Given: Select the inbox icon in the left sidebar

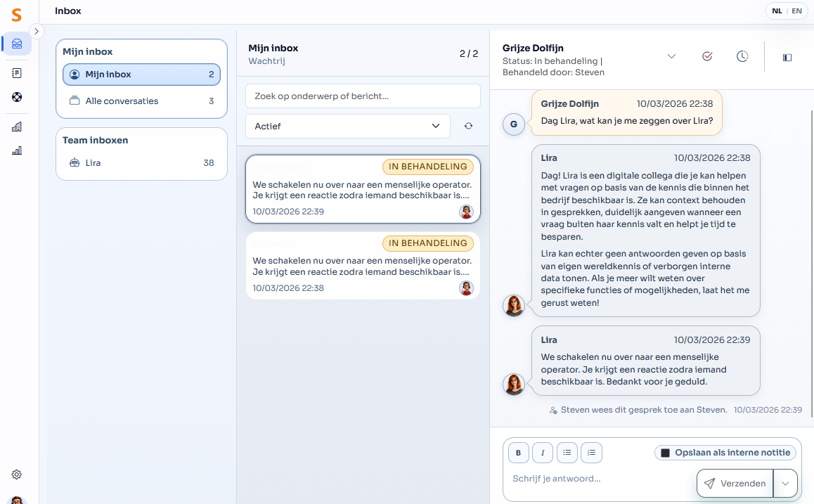Looking at the screenshot, I should point(16,44).
